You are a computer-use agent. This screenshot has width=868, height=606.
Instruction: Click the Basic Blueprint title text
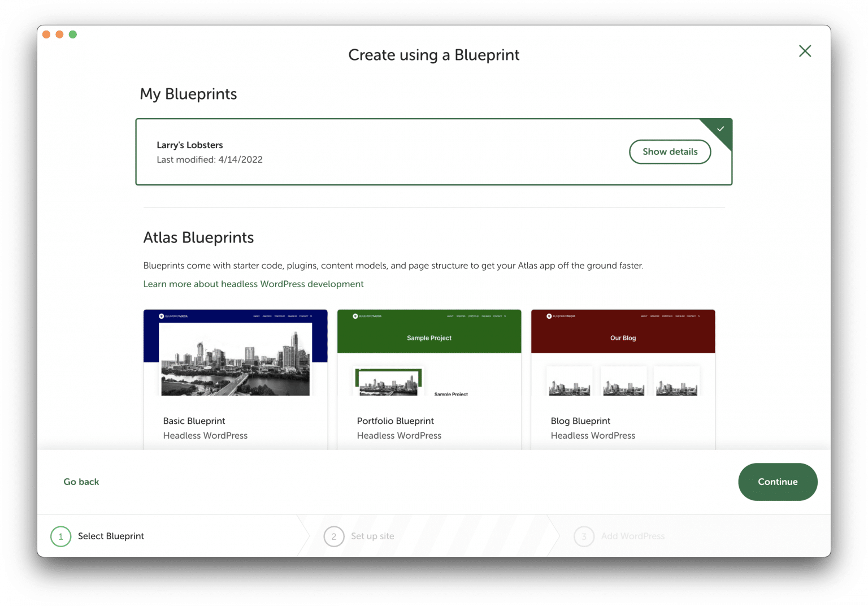[194, 421]
